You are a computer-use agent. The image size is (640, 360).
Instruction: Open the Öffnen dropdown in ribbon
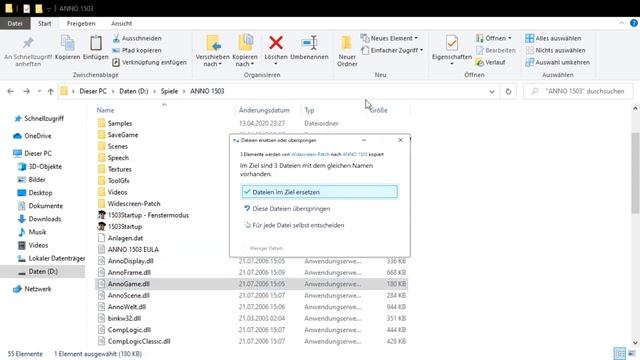[494, 38]
